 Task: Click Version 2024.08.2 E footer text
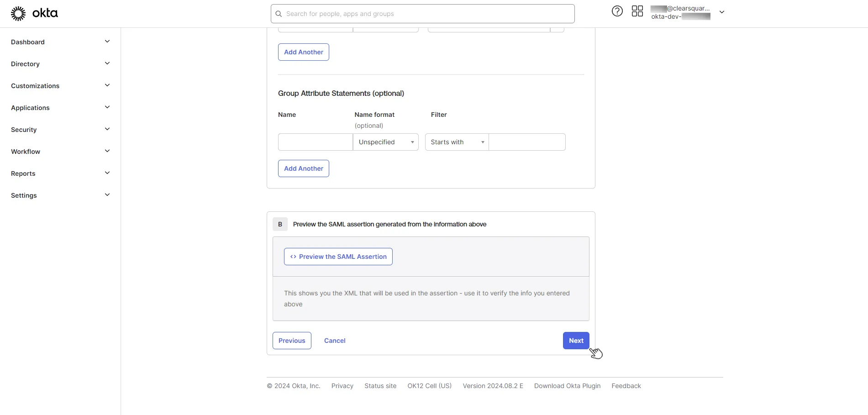click(x=493, y=386)
